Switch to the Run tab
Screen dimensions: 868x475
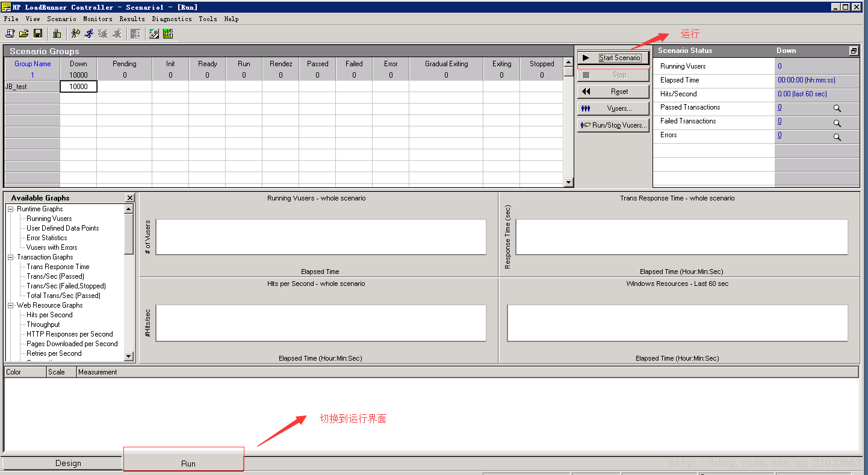pyautogui.click(x=184, y=463)
